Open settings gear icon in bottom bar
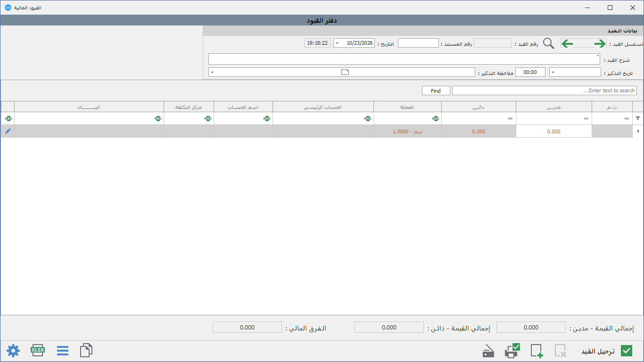Screen dimensions: 644x362 coord(13,351)
